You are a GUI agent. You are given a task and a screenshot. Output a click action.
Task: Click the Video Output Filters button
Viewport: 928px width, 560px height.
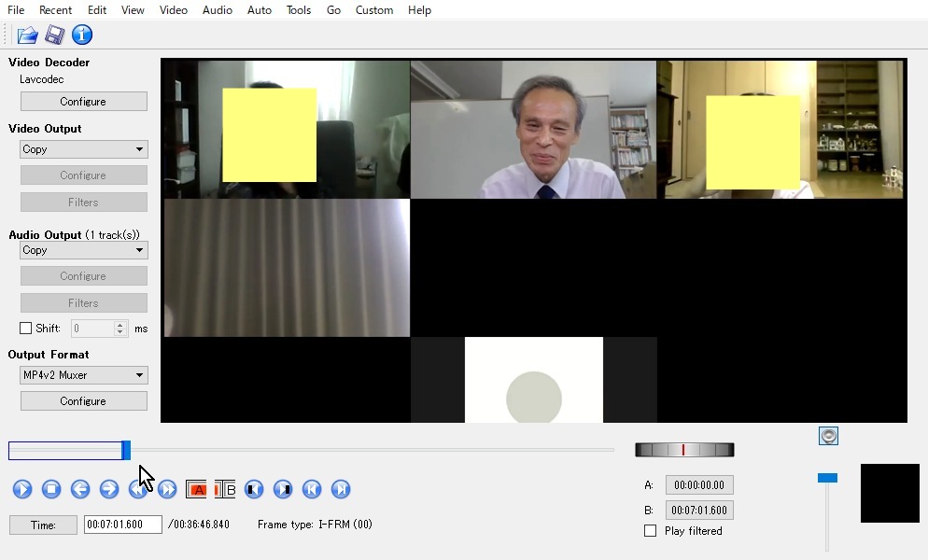coord(83,202)
